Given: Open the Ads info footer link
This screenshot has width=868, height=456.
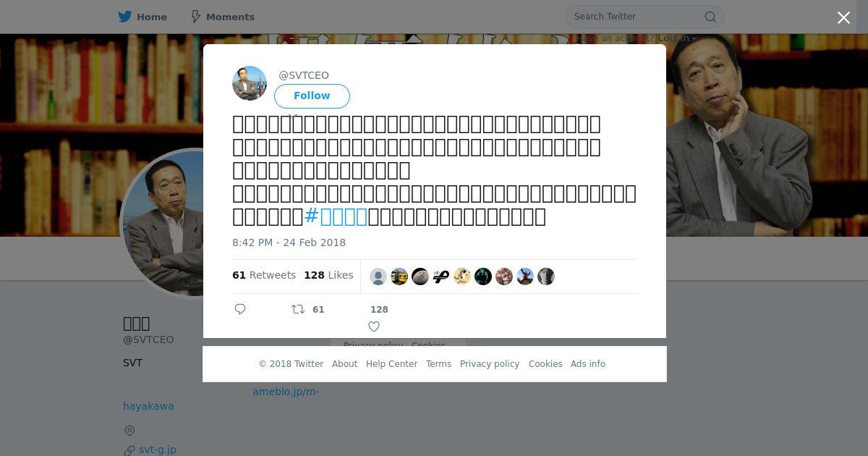Looking at the screenshot, I should click(588, 364).
